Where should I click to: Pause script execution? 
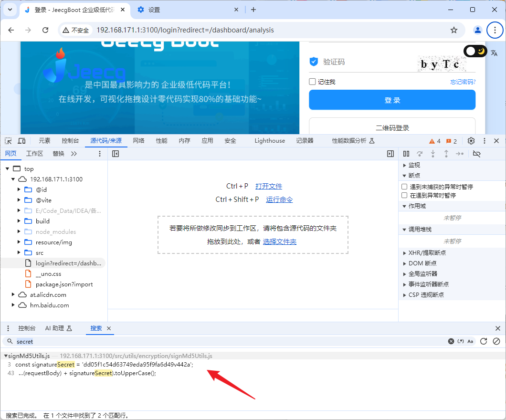click(x=406, y=154)
